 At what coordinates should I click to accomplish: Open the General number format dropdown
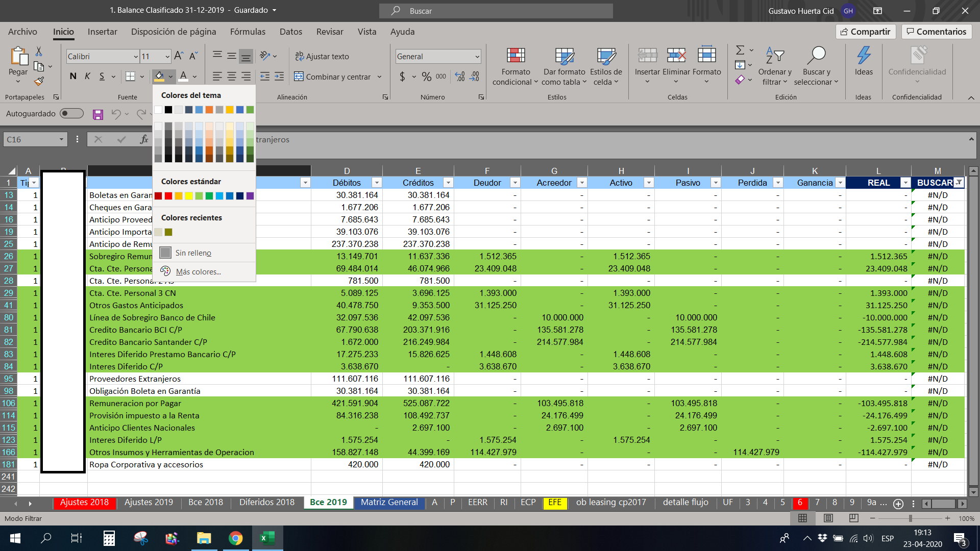477,56
